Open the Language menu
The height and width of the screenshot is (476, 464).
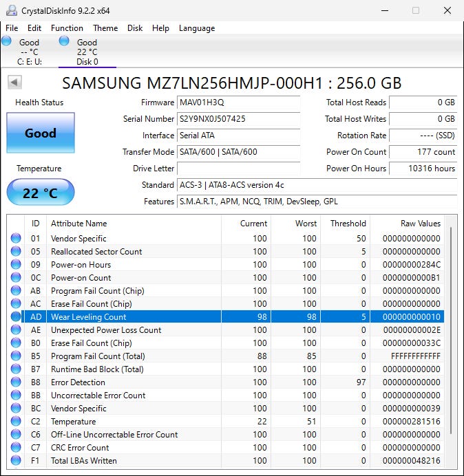point(197,28)
